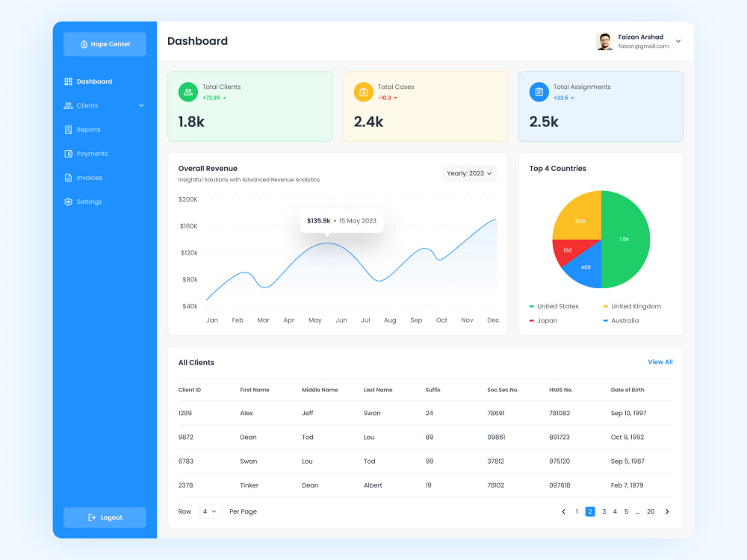Click the Dashboard grid icon in sidebar
Image resolution: width=747 pixels, height=560 pixels.
coord(68,81)
